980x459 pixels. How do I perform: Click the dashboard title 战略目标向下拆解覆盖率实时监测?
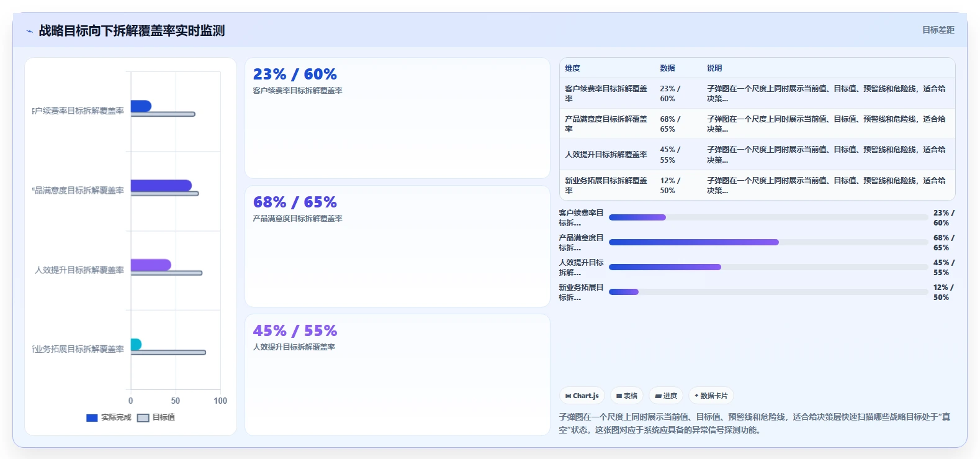pos(132,30)
